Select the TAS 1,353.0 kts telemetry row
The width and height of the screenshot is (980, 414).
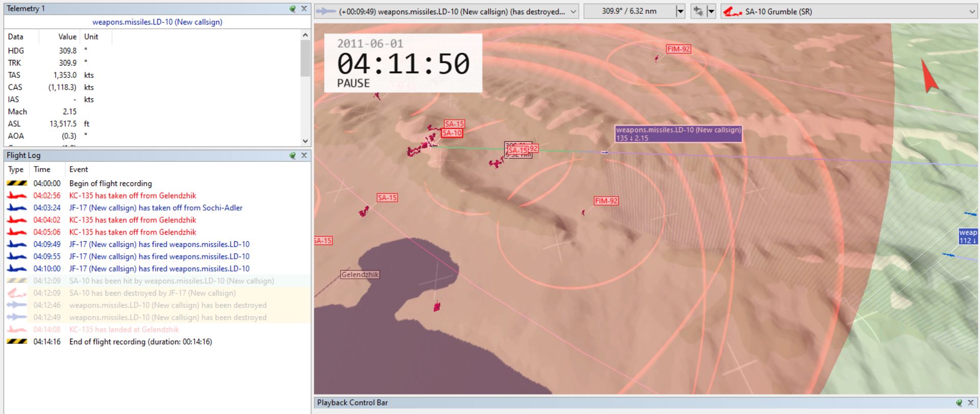coord(152,75)
